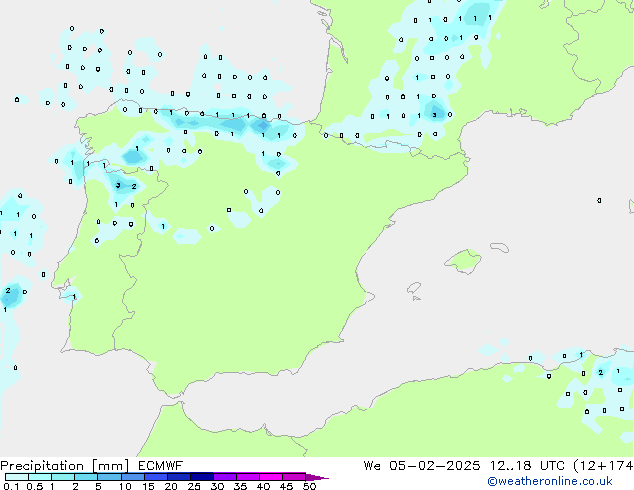The width and height of the screenshot is (634, 490).
Task: Select the 30–35 mm purple legend swatch
Action: pos(224,477)
